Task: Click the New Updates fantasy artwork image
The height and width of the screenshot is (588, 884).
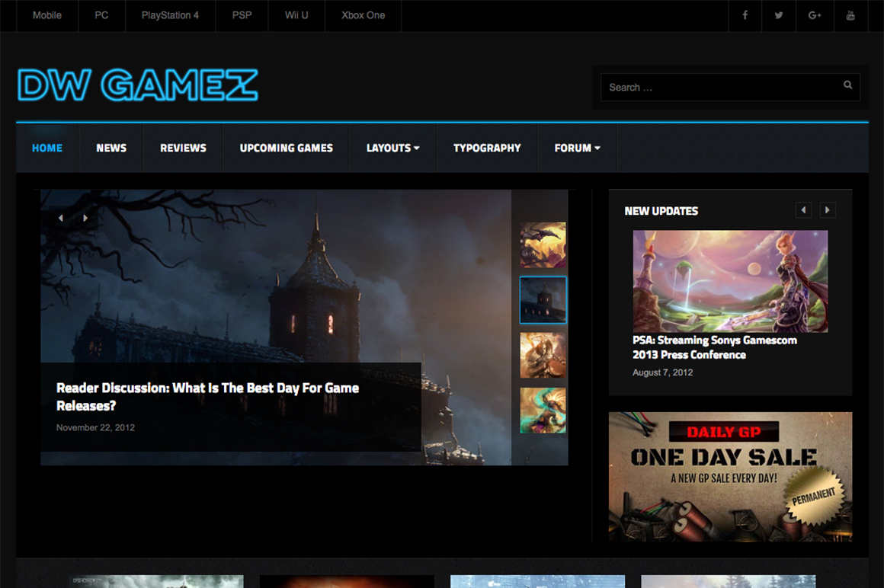Action: [730, 281]
